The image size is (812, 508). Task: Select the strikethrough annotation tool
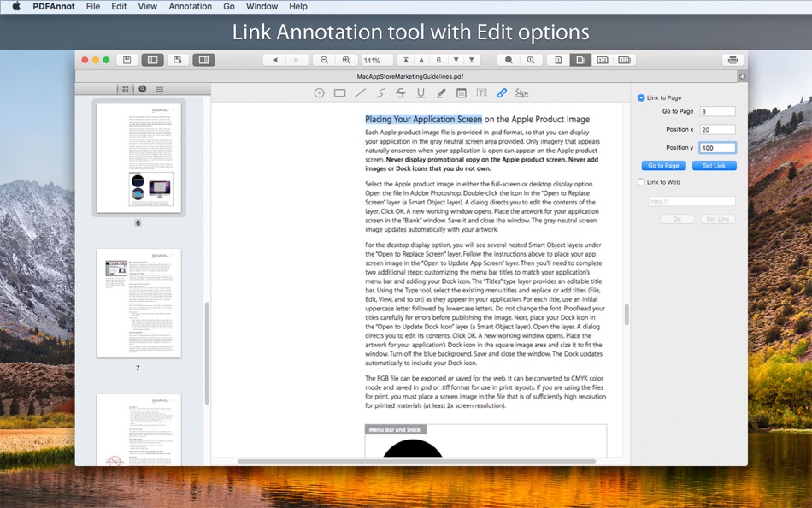click(x=400, y=93)
